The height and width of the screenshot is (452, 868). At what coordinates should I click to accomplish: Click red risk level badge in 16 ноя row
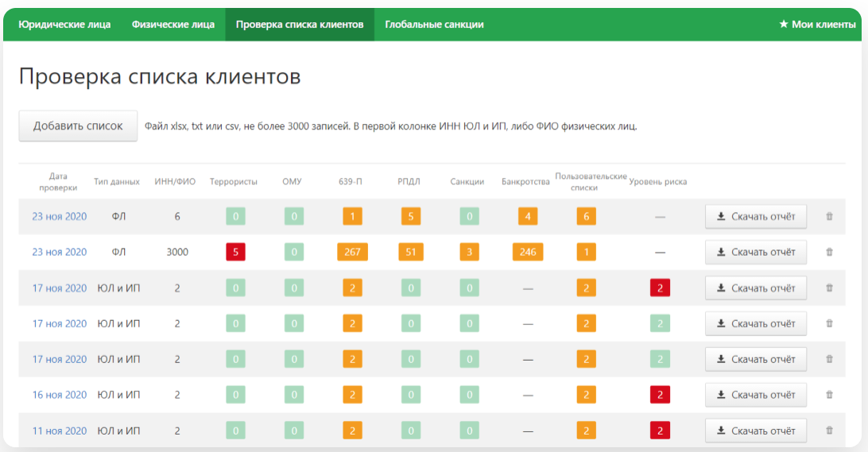(659, 395)
